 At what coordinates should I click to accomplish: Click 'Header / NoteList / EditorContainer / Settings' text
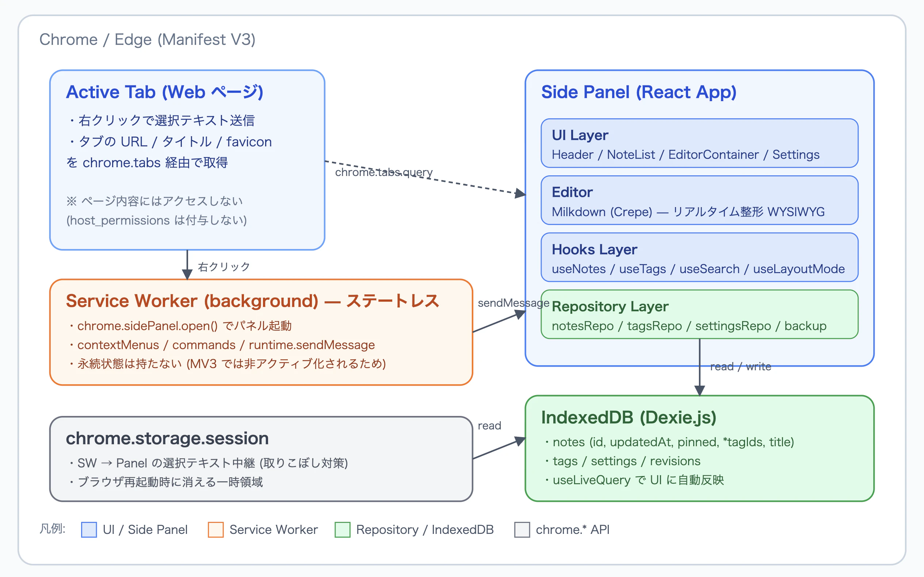click(x=686, y=154)
